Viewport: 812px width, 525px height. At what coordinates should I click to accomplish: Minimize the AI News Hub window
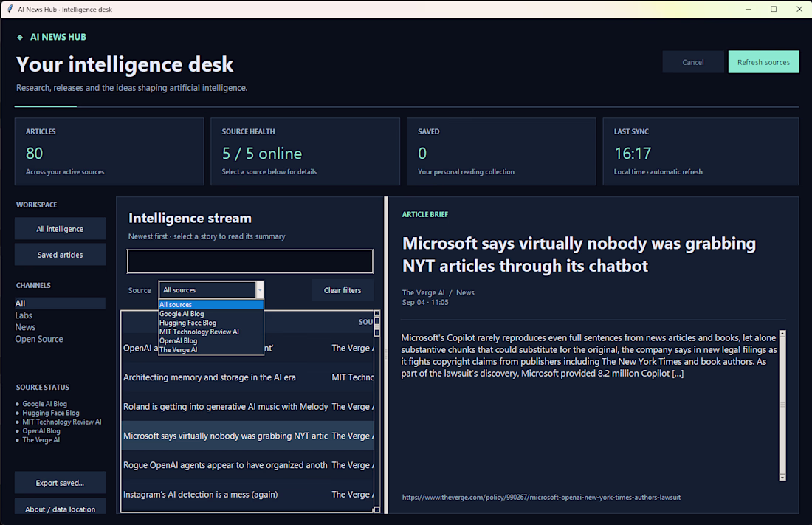pos(749,10)
